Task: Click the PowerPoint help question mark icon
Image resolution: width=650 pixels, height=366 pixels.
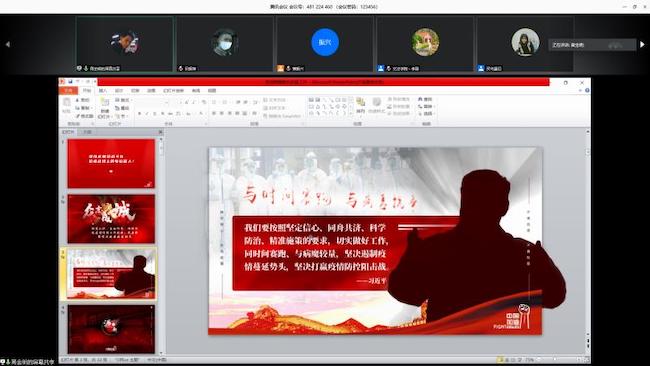Action: [587, 90]
